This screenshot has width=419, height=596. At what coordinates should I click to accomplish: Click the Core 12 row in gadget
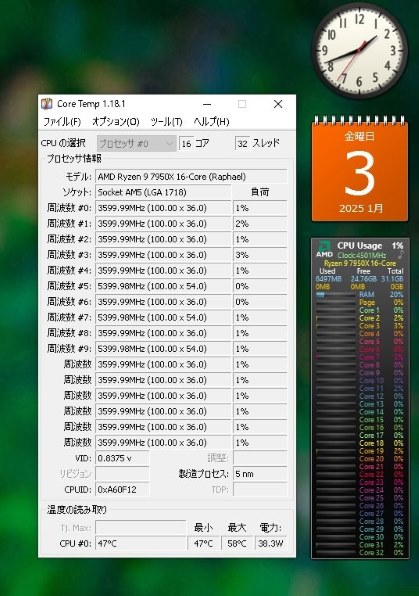[x=360, y=396]
